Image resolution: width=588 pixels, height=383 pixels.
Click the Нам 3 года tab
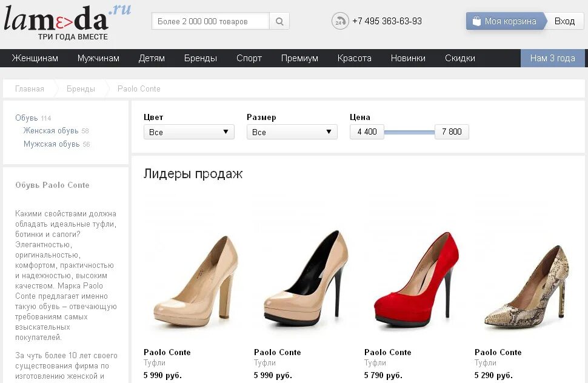coord(552,58)
